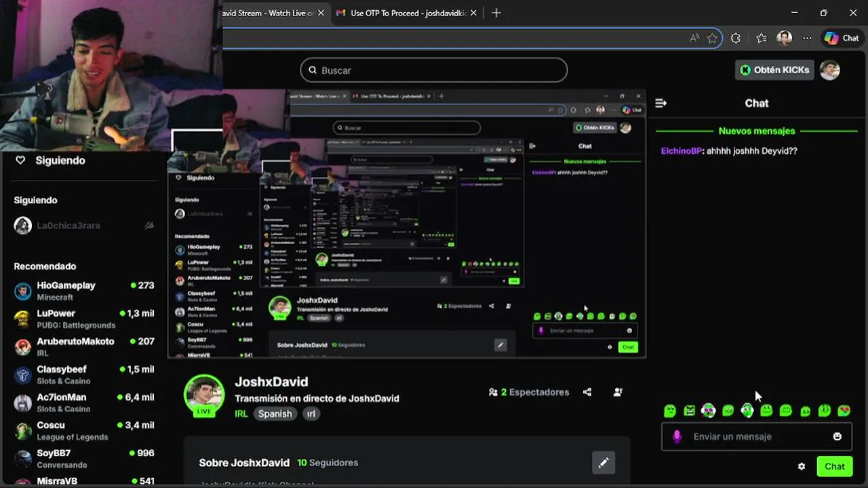The height and width of the screenshot is (488, 868).
Task: Click the Nuevos mensajes divider label
Action: pyautogui.click(x=757, y=131)
